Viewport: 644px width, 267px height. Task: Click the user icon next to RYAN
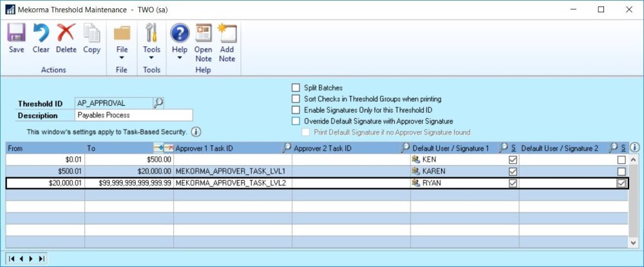416,183
